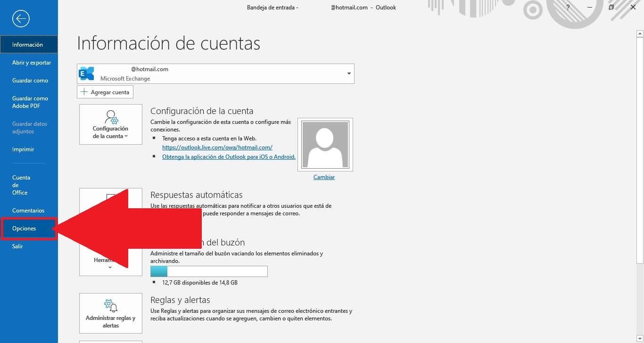The width and height of the screenshot is (644, 343).
Task: Click the back arrow circle icon
Action: coord(21,18)
